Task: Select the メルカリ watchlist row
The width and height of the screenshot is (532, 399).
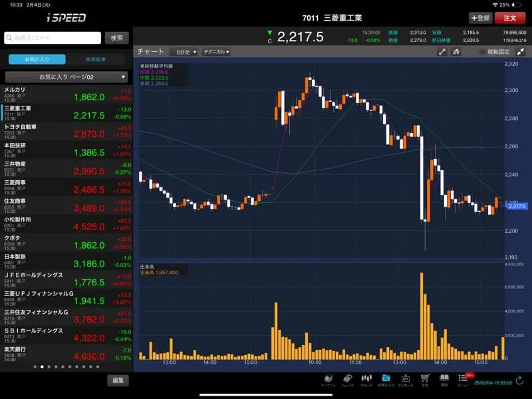Action: point(66,94)
